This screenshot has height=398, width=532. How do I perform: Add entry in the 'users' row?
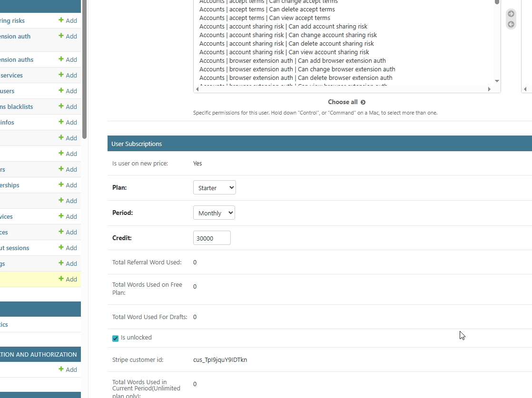68,91
